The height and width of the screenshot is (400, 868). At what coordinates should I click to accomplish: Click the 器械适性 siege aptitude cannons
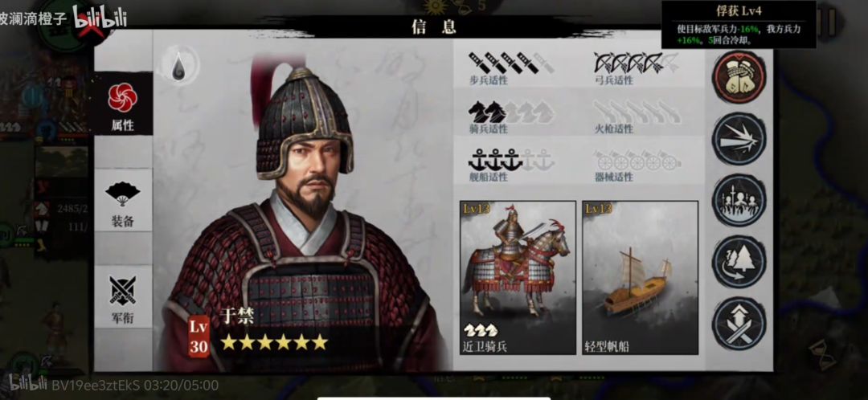pyautogui.click(x=637, y=161)
